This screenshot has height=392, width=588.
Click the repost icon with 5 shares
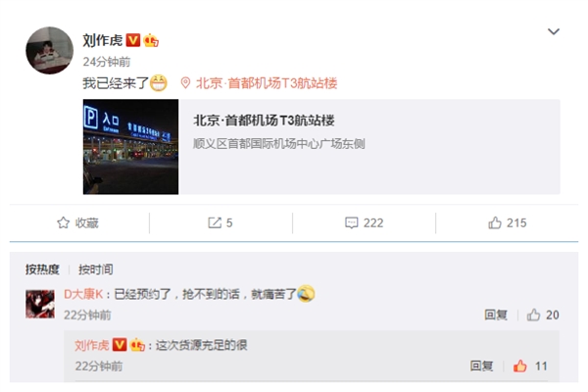point(215,222)
